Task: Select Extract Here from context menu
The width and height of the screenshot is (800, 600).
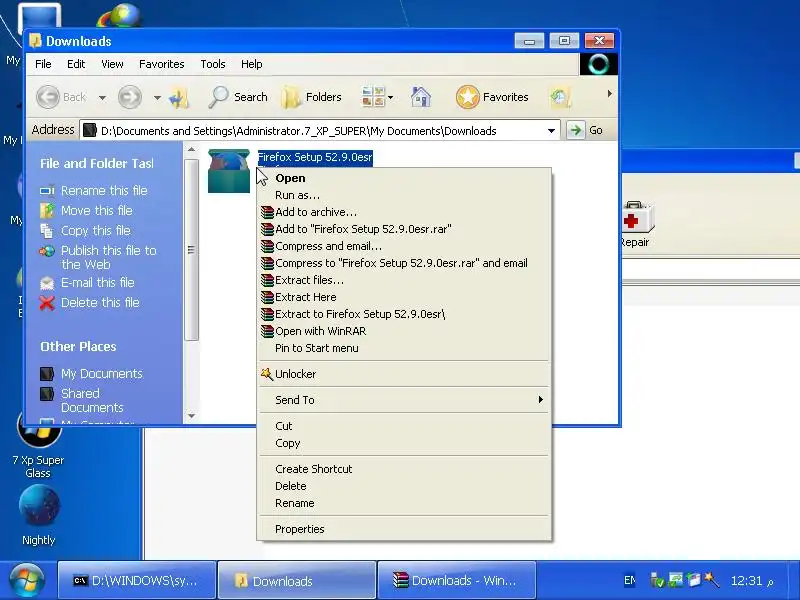Action: [404, 297]
